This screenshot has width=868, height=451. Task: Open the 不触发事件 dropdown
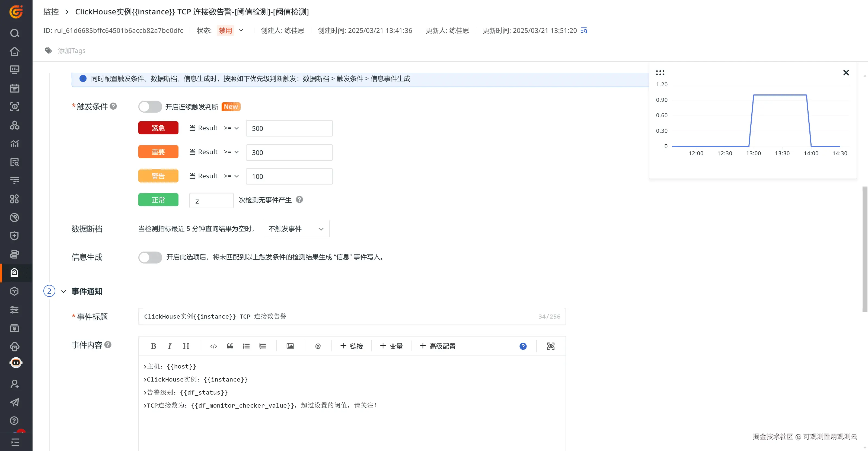click(296, 228)
